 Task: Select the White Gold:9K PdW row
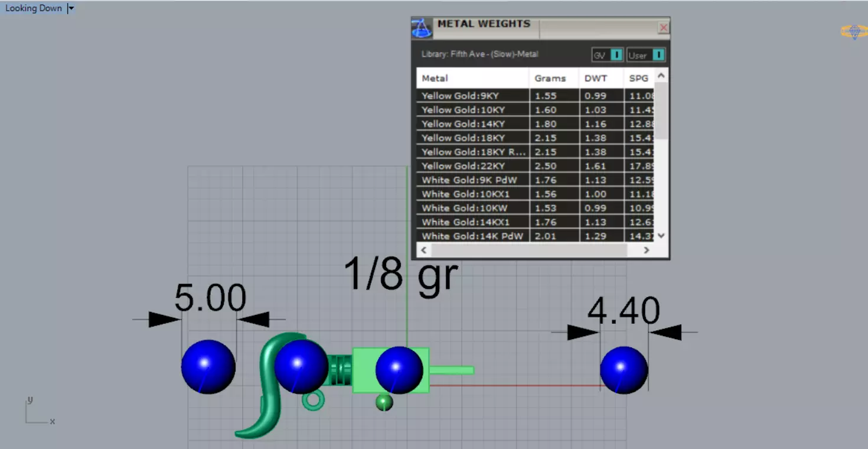[x=536, y=180]
